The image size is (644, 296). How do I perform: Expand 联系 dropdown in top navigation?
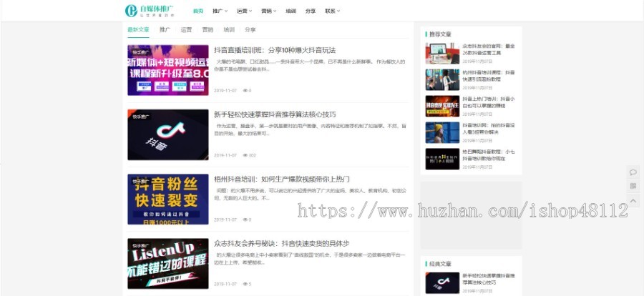point(332,11)
